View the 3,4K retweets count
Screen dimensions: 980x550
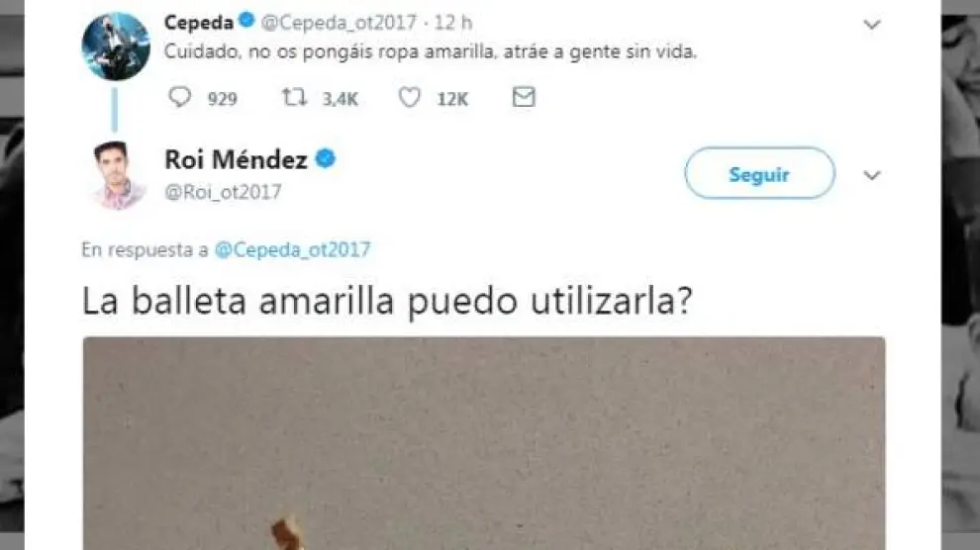tap(340, 99)
